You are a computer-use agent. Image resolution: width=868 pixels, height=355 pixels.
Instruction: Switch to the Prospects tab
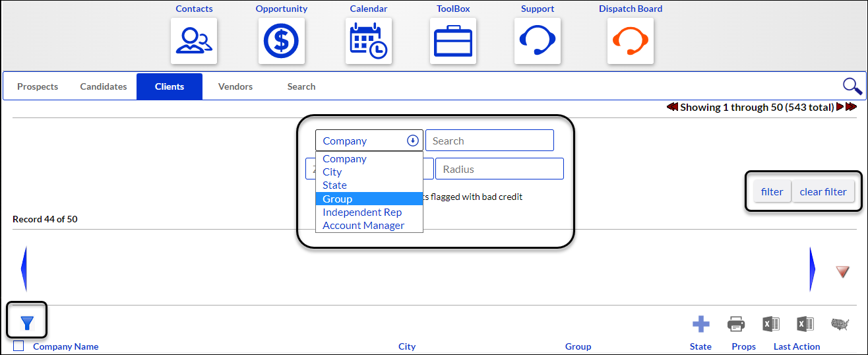(x=38, y=86)
